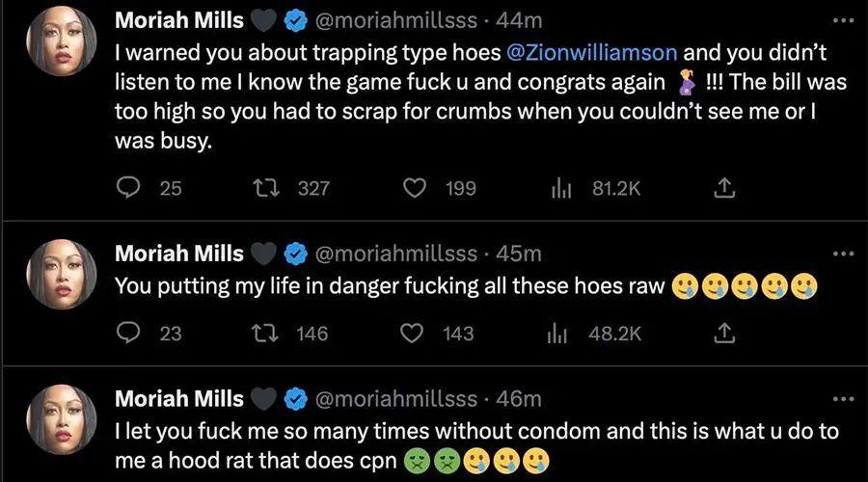View analytics for 48.2K views tweet
The width and height of the screenshot is (868, 482).
[x=556, y=333]
